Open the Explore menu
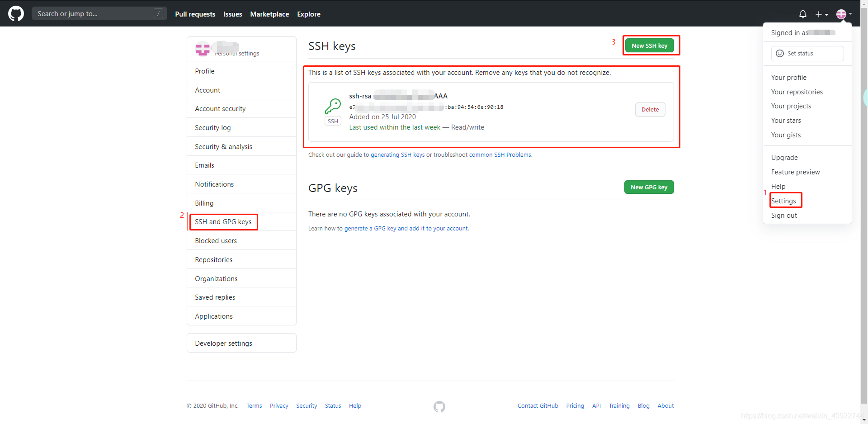 [308, 14]
